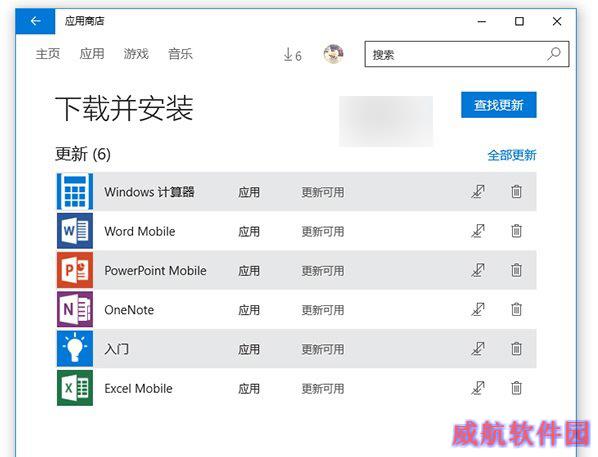This screenshot has width=598, height=457.
Task: Open the OneNote app icon
Action: tap(75, 309)
